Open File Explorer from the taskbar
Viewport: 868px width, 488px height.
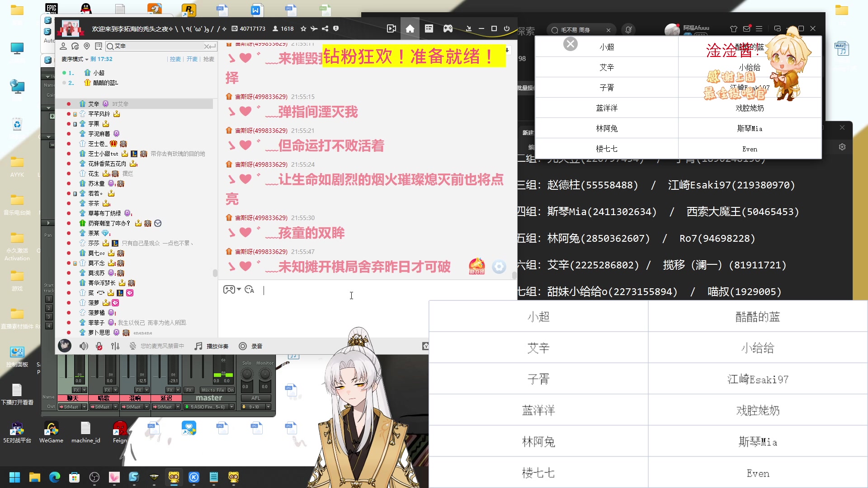coord(35,477)
